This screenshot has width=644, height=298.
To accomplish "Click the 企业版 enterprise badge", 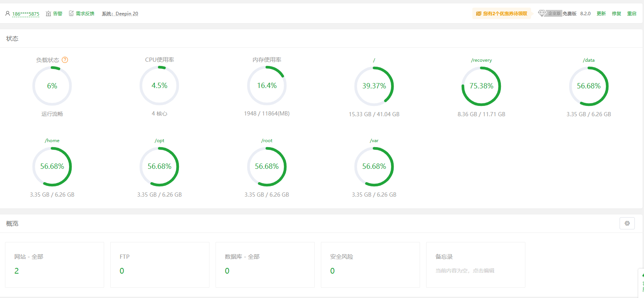I will point(554,13).
